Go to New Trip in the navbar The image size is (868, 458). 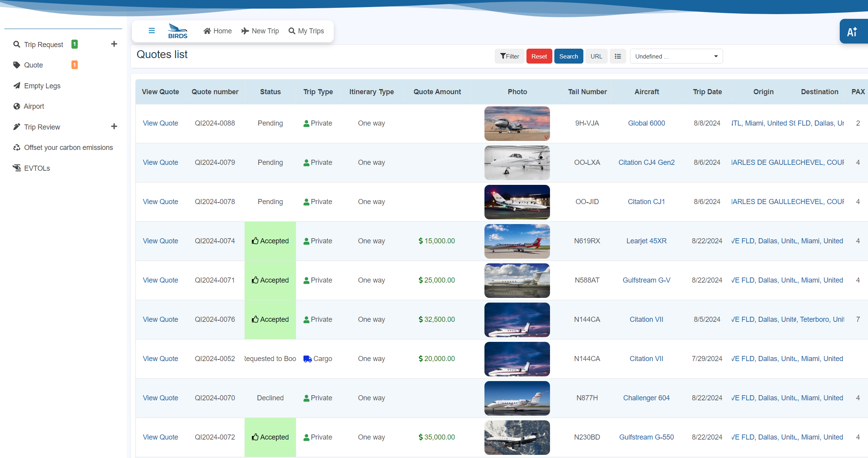[260, 31]
